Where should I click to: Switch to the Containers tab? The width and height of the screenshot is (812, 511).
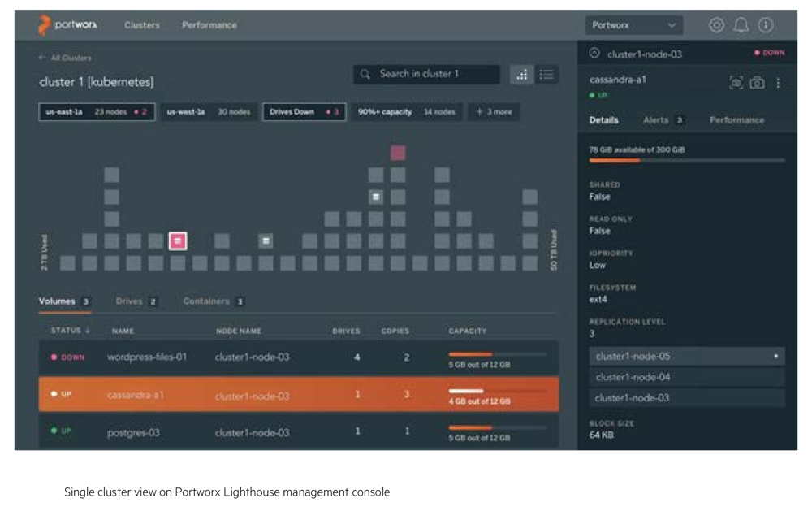(214, 301)
